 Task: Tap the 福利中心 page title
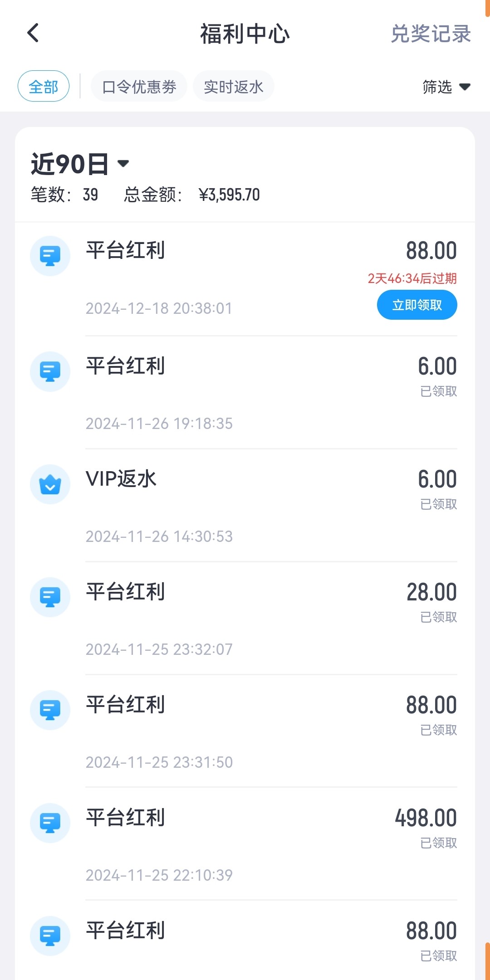point(245,34)
